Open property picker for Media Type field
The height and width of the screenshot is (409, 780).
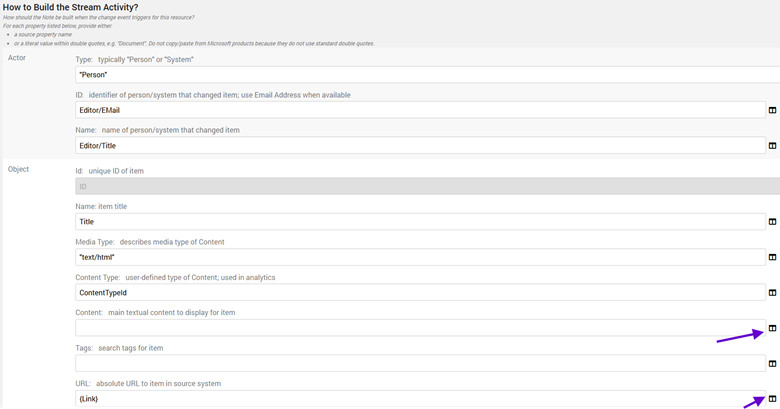pos(772,258)
